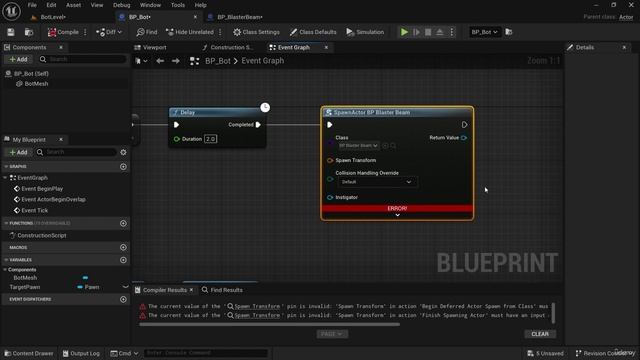The height and width of the screenshot is (360, 640).
Task: Play the level with the green arrow
Action: coord(404,32)
